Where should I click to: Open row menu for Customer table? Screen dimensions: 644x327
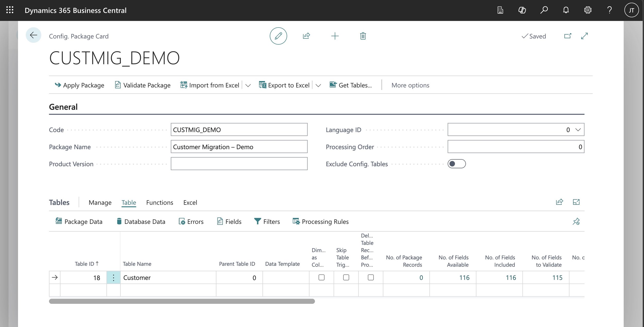tap(113, 277)
